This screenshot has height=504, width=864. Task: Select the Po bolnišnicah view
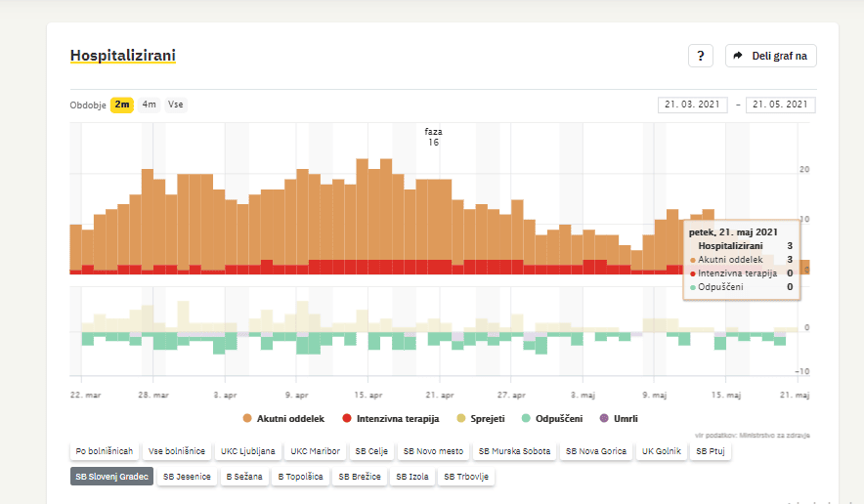point(104,451)
